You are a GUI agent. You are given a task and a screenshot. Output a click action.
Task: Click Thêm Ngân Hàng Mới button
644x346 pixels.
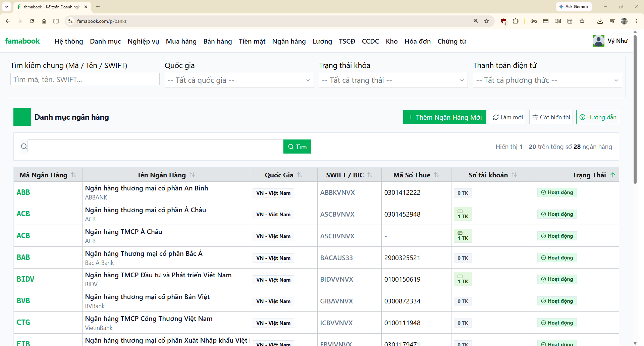pyautogui.click(x=445, y=117)
